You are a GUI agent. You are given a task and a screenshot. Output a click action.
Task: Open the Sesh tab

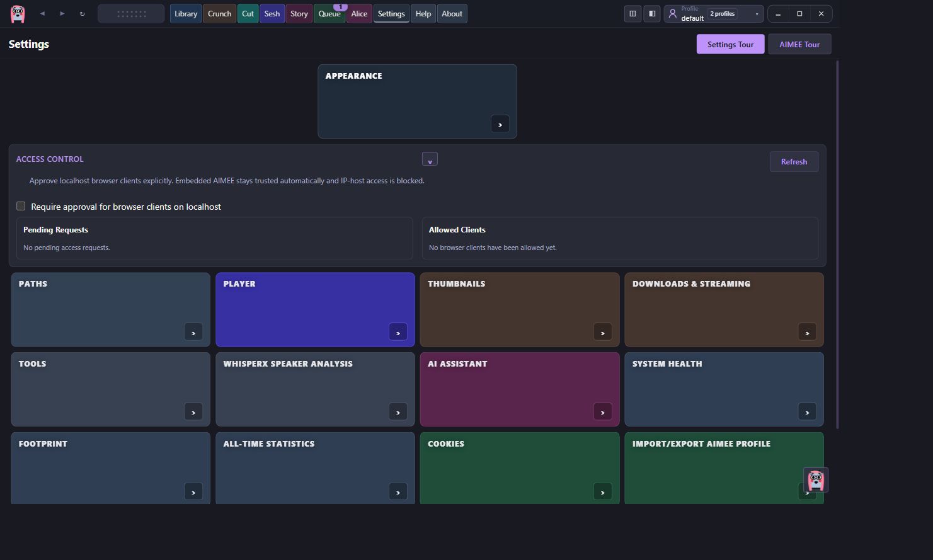pos(272,13)
